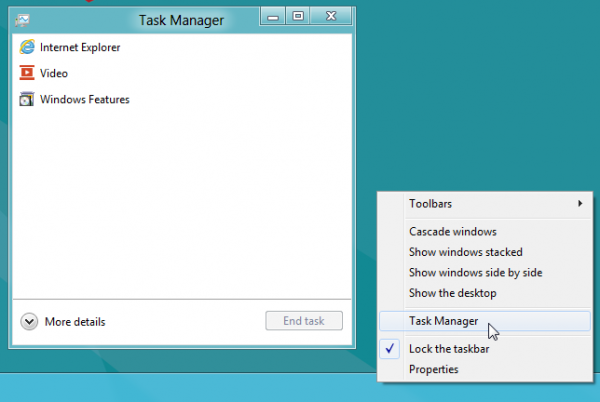Choose Show windows side by side
600x402 pixels.
[485, 272]
